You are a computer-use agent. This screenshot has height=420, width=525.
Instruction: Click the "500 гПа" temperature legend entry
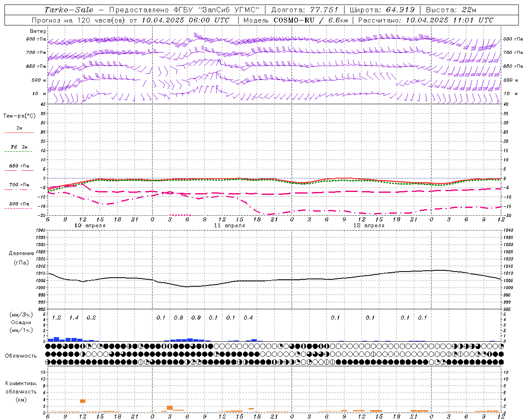pos(19,204)
